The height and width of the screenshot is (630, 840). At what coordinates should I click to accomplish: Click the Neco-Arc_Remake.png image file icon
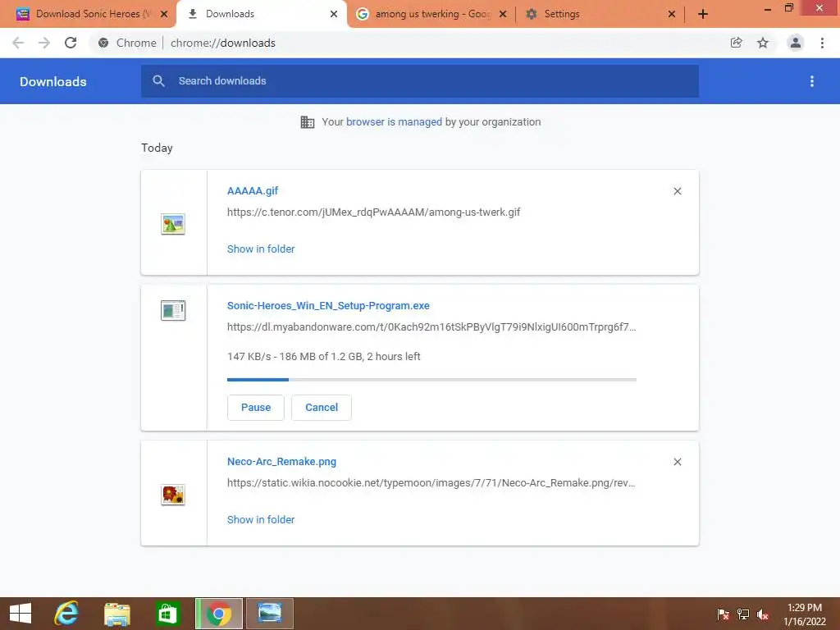pos(172,495)
